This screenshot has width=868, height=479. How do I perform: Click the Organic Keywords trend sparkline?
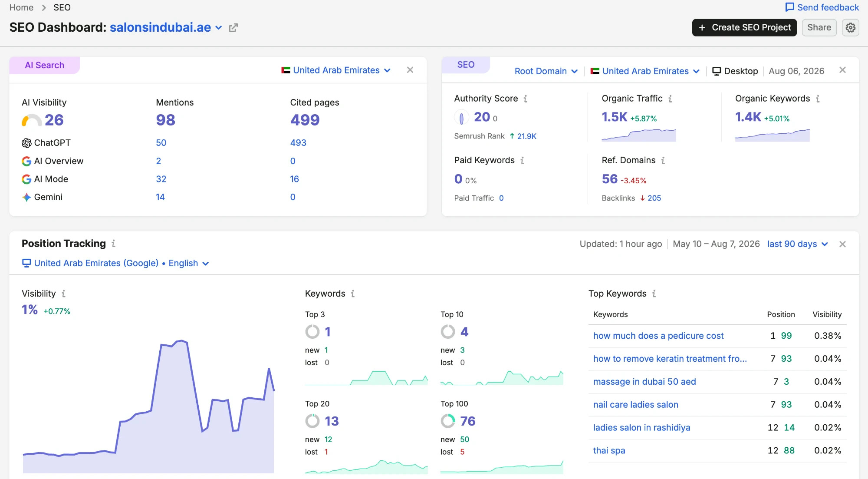pos(772,135)
